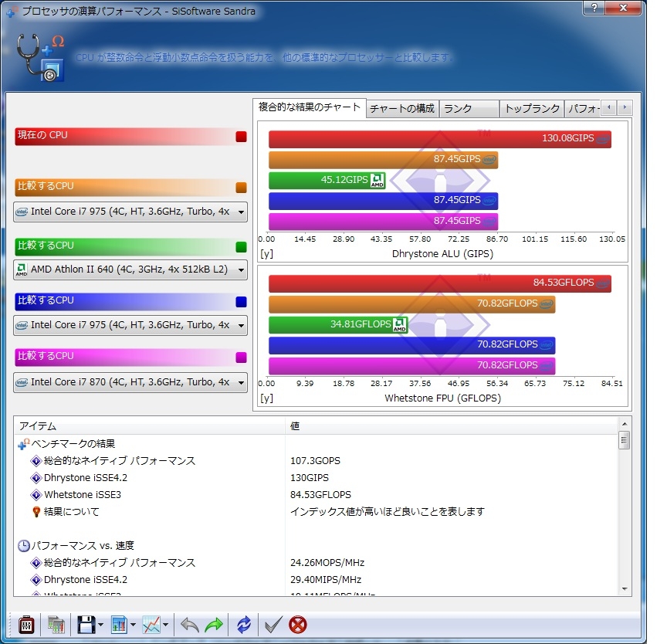Click the green forward arrow icon
Image resolution: width=667 pixels, height=644 pixels.
214,625
